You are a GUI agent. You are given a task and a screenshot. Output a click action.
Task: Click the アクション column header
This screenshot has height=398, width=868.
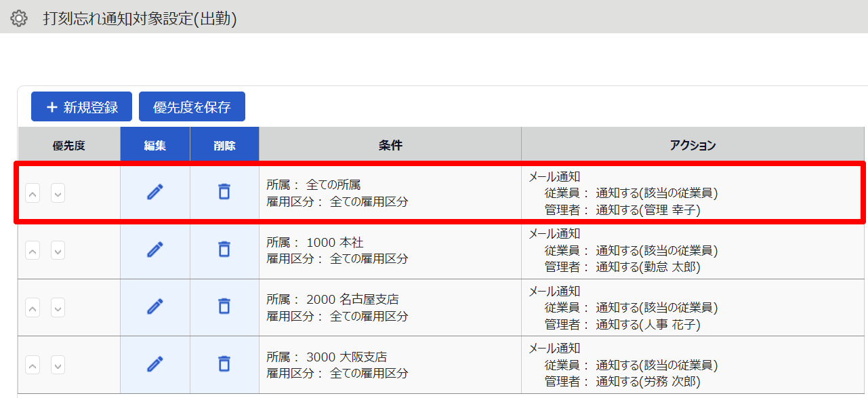click(693, 145)
